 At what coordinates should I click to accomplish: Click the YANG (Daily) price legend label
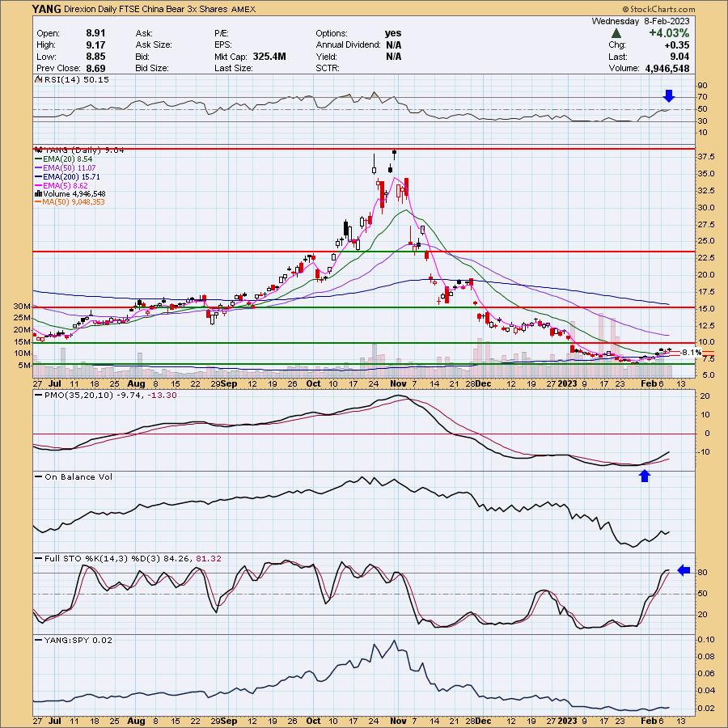(79, 150)
